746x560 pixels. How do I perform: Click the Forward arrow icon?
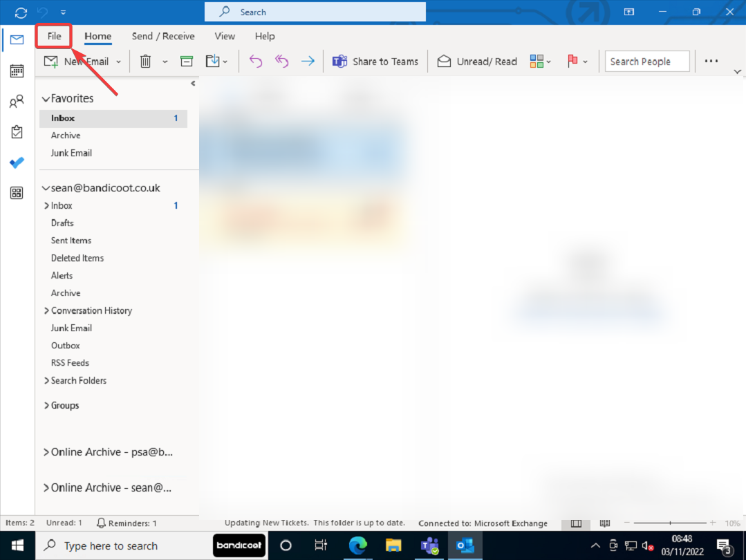pyautogui.click(x=308, y=61)
